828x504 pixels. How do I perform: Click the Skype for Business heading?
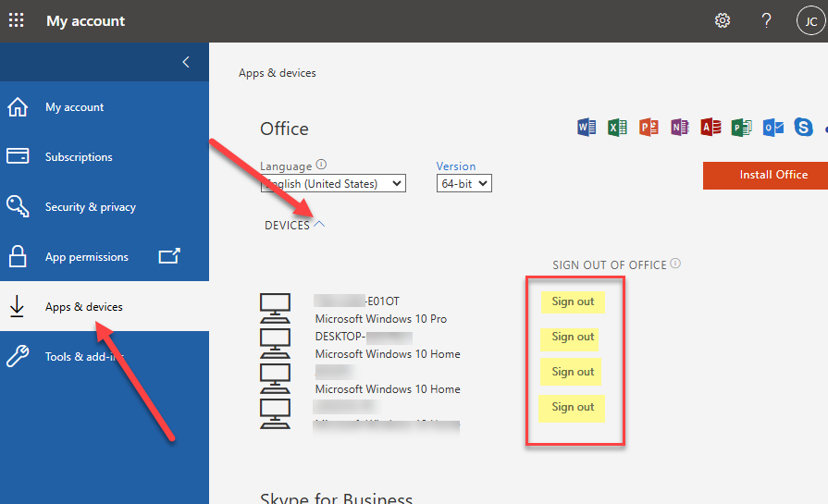(x=337, y=498)
